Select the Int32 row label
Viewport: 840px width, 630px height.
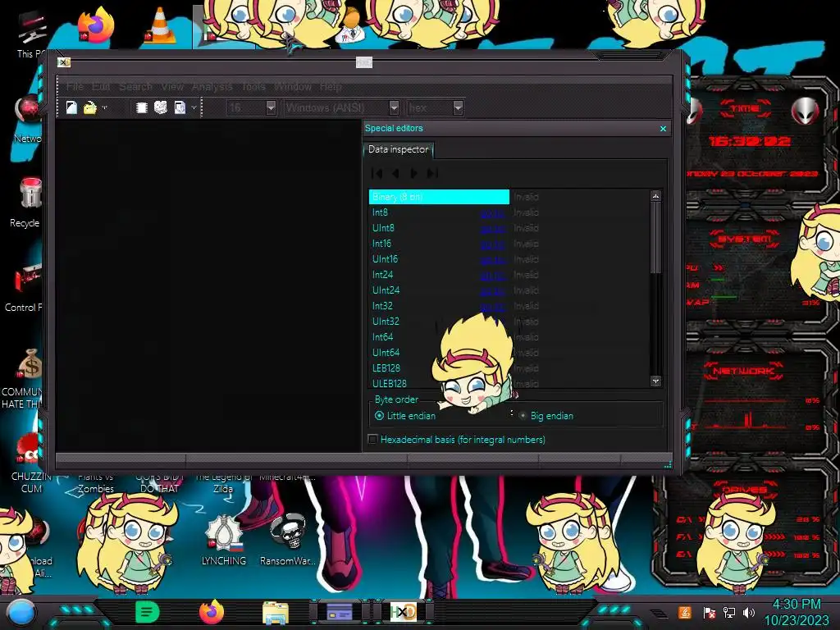coord(382,306)
